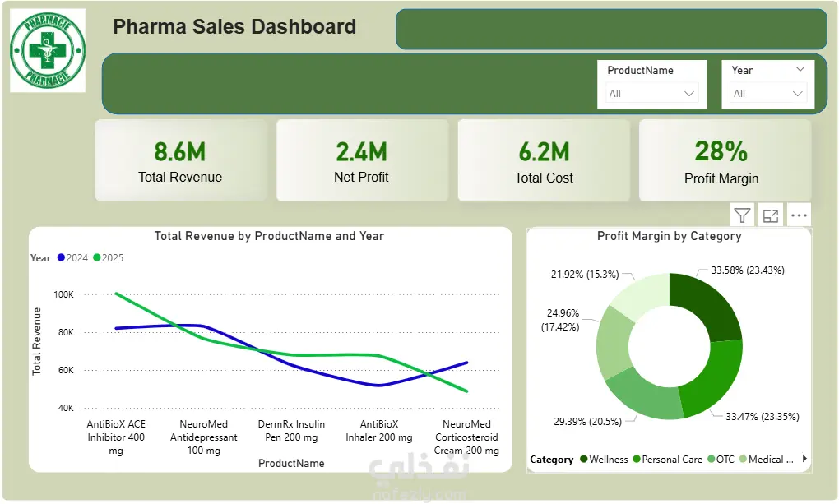Select the OTC legend item

[721, 459]
